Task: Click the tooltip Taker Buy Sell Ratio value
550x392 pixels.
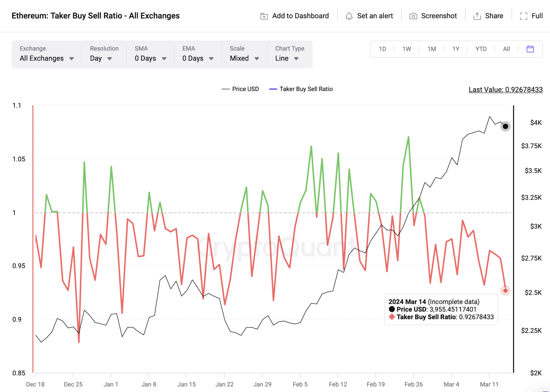Action: point(476,317)
